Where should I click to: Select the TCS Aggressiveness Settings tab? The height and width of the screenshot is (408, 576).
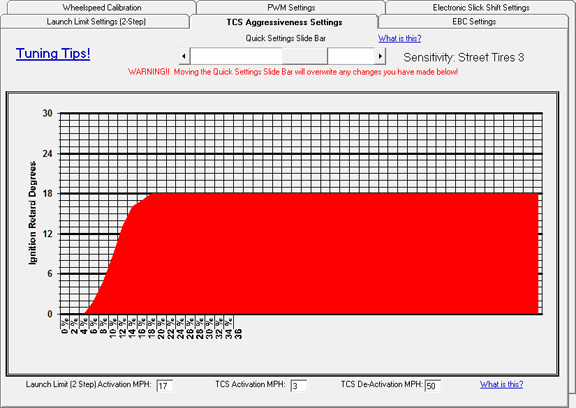tap(284, 22)
